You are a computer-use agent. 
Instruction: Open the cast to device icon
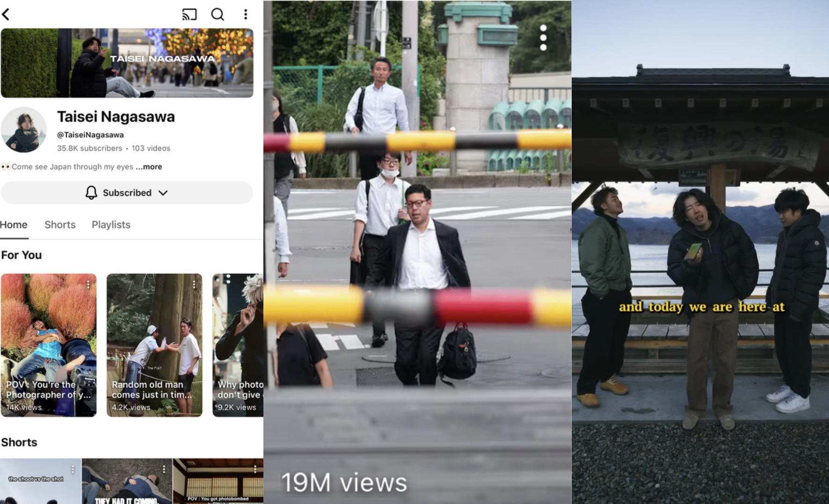pos(189,14)
